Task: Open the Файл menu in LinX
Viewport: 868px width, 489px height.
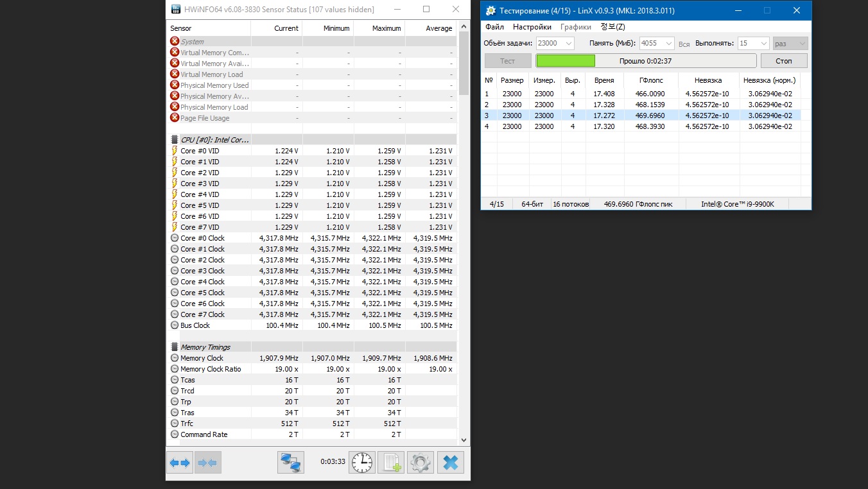Action: (x=494, y=27)
